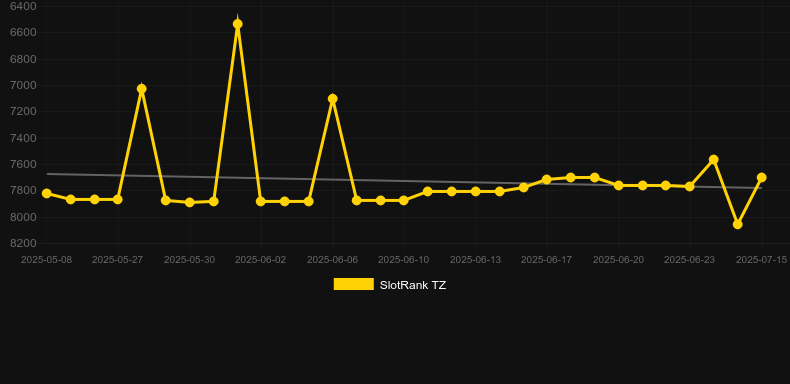Image resolution: width=790 pixels, height=384 pixels.
Task: Select the data point above 2025-05-30
Action: [190, 203]
